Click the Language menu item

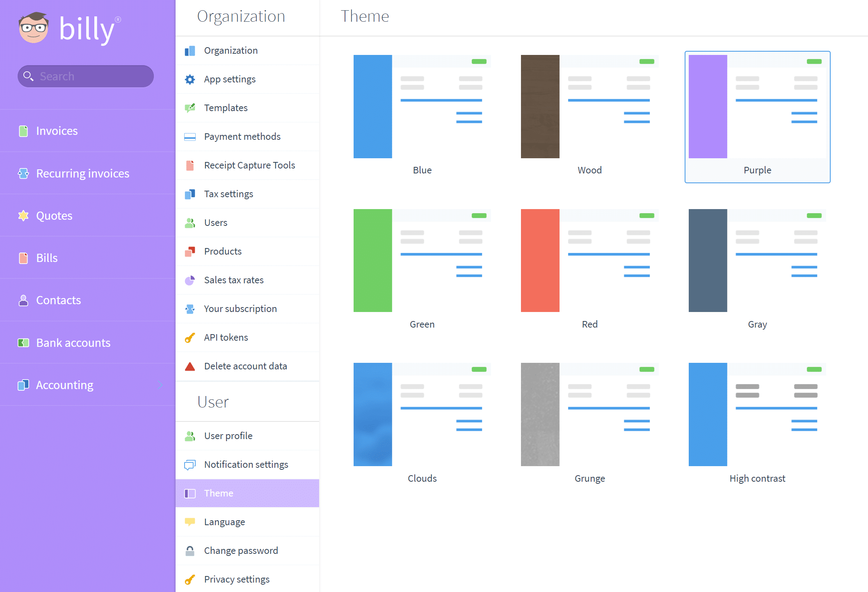tap(225, 521)
